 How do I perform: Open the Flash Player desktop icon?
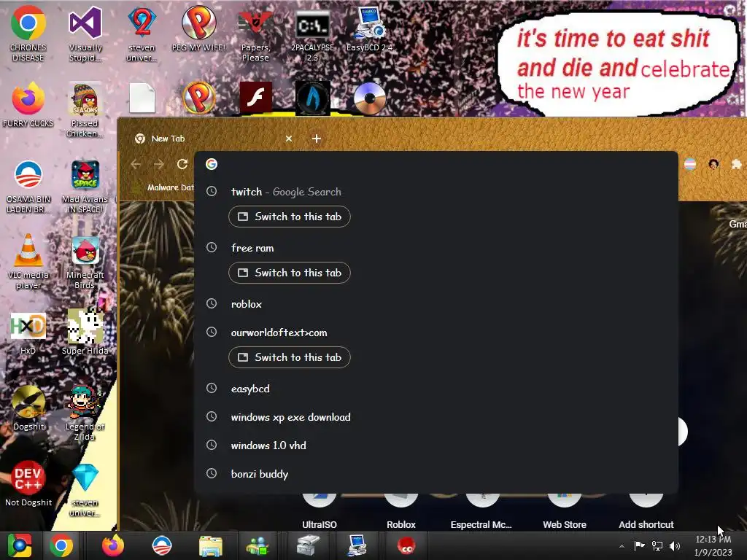pyautogui.click(x=256, y=98)
